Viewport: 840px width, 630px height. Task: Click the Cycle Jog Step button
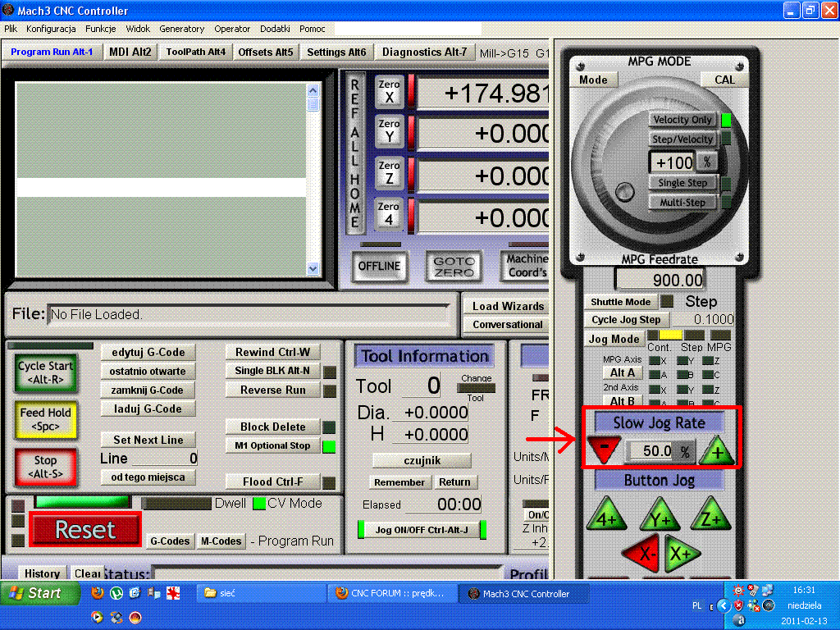tap(626, 320)
